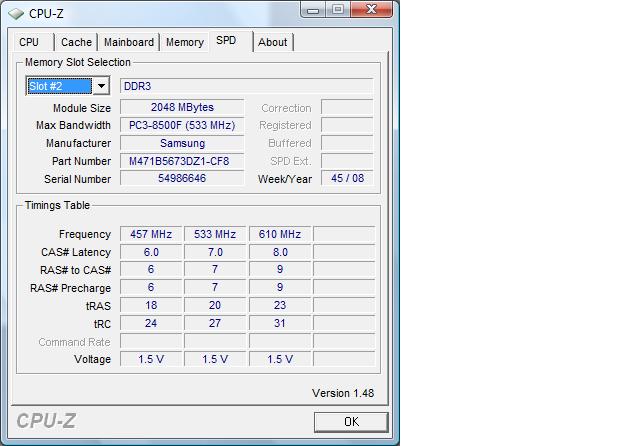The image size is (640, 446).
Task: Click the Voltage label
Action: 92,359
